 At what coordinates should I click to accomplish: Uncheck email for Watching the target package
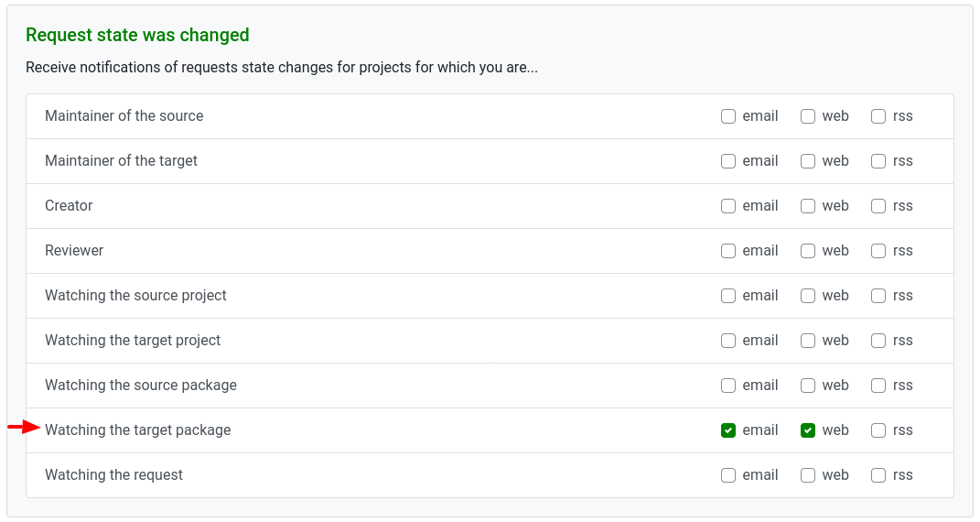coord(728,430)
